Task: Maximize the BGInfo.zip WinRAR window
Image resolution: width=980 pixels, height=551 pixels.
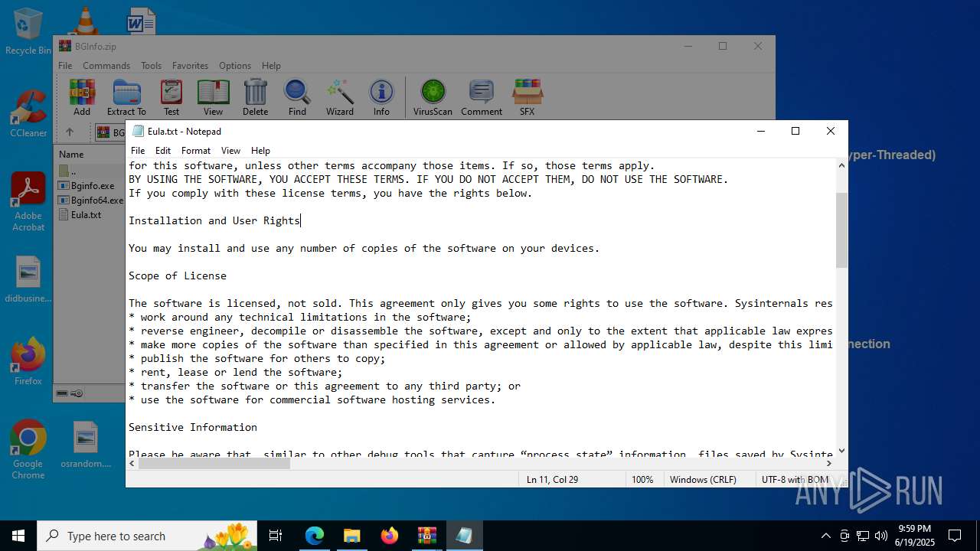Action: (x=722, y=46)
